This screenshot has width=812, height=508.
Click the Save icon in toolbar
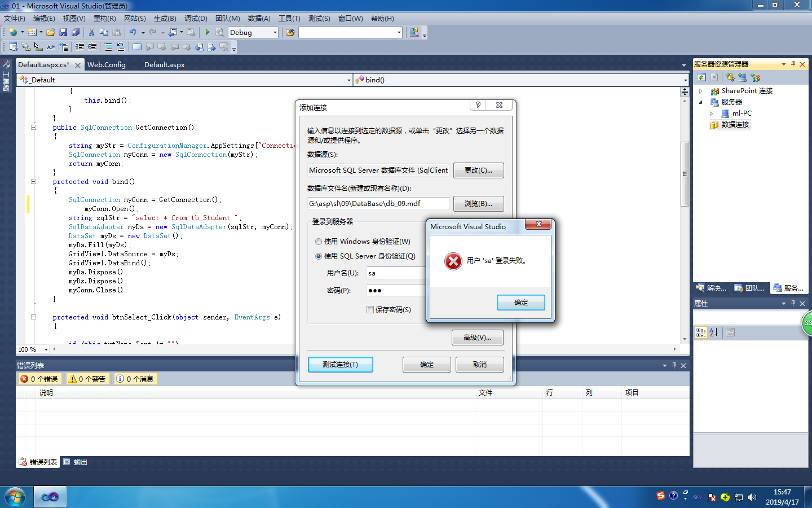tap(63, 32)
